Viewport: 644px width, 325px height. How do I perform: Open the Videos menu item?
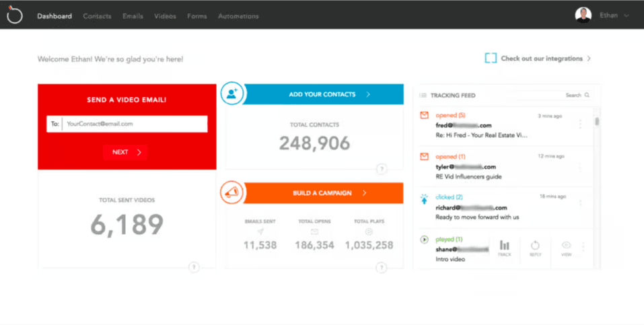click(x=165, y=16)
